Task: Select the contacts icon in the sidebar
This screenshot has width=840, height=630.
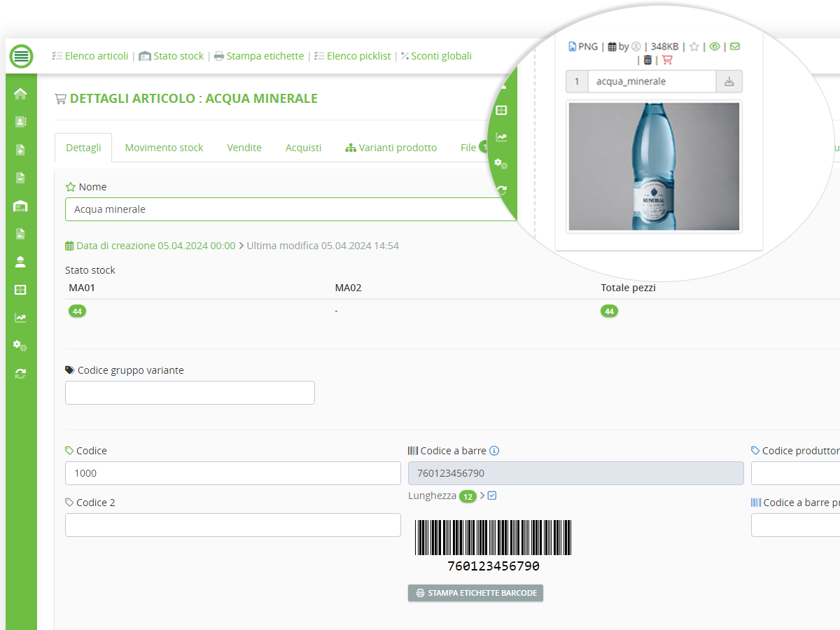Action: pos(20,121)
